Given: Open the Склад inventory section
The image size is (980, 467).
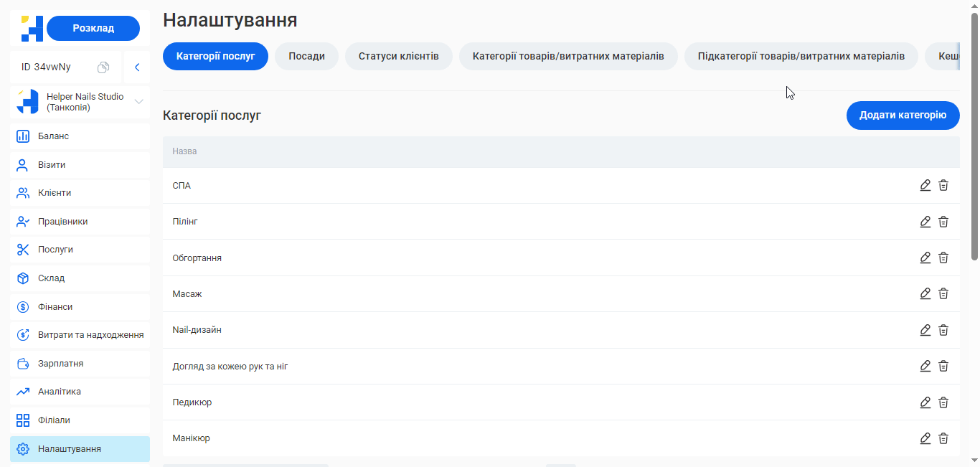Looking at the screenshot, I should (51, 278).
